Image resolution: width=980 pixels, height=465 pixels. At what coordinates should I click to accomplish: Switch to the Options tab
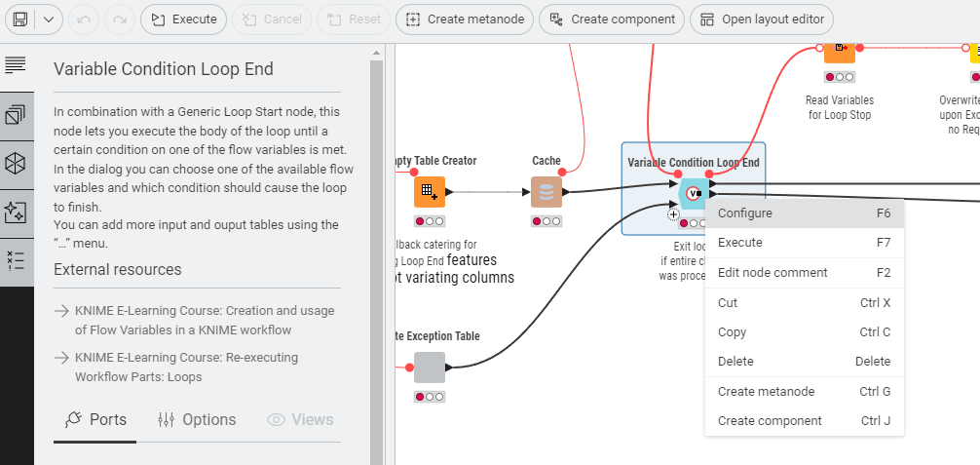(x=196, y=420)
